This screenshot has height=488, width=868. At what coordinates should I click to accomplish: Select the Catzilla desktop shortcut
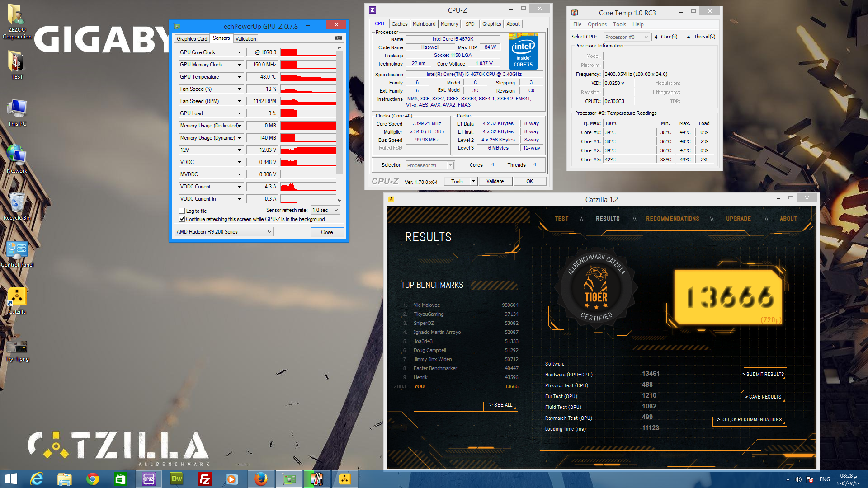[x=17, y=300]
